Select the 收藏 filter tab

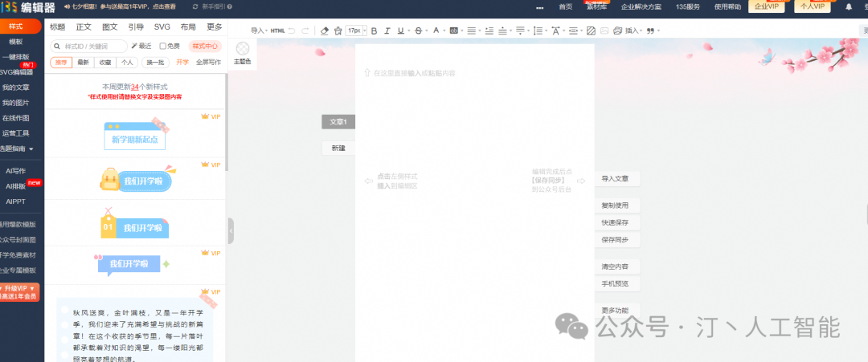[x=105, y=63]
